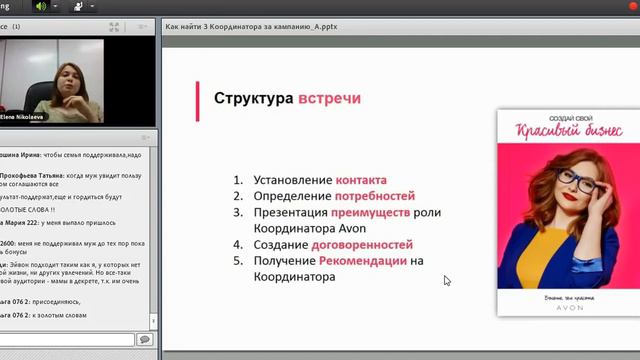Click slide item 'Презентация преимуществ роли'

[347, 212]
